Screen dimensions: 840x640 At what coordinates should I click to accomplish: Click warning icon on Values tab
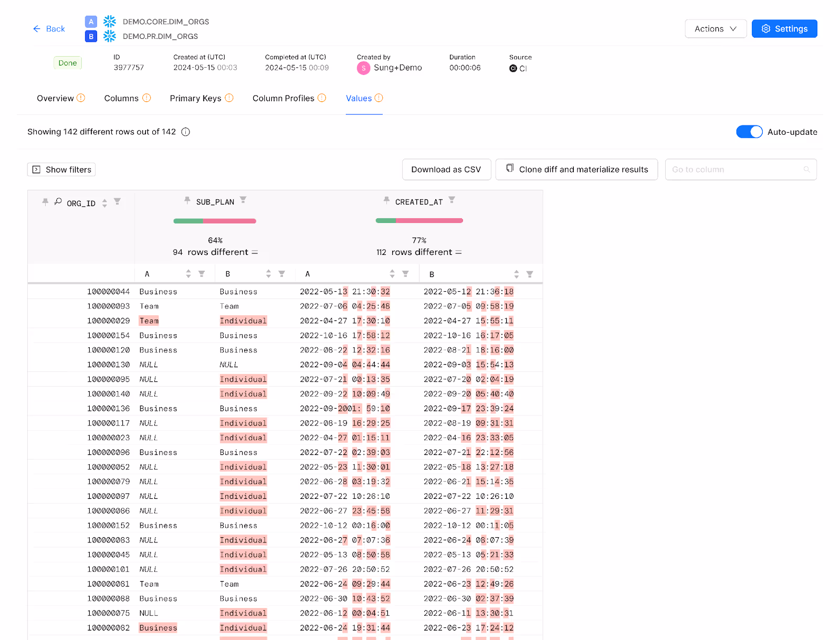379,98
